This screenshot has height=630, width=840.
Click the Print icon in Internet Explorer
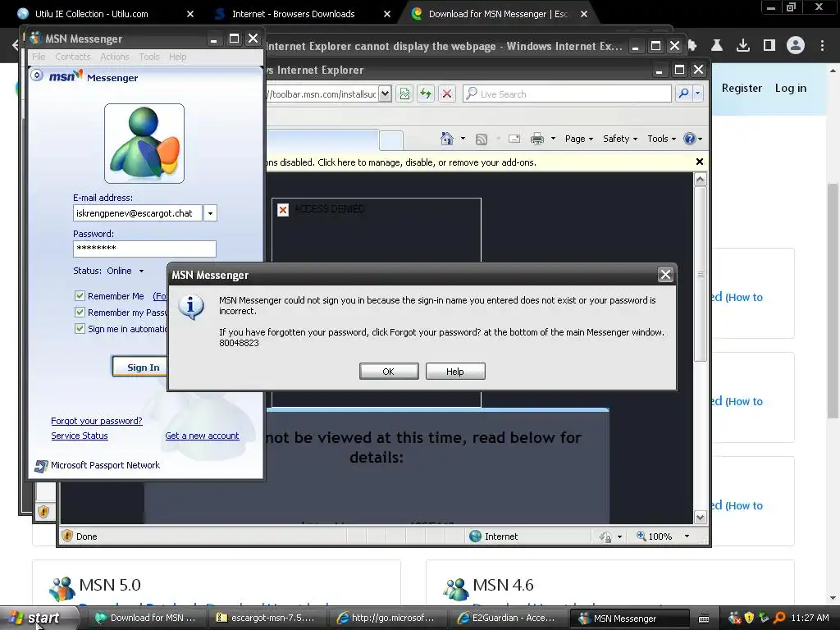coord(536,139)
